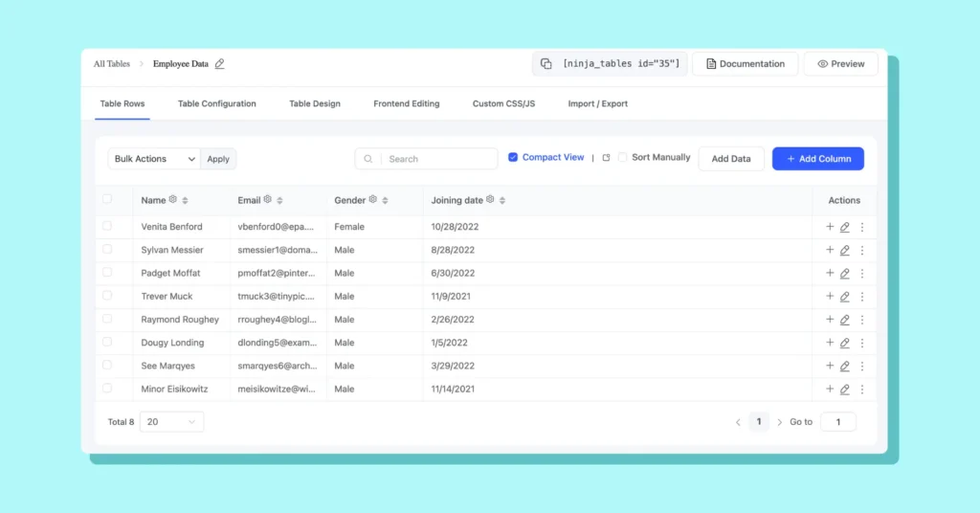Image resolution: width=980 pixels, height=513 pixels.
Task: Select the See Marqyes row checkbox
Action: (x=107, y=365)
